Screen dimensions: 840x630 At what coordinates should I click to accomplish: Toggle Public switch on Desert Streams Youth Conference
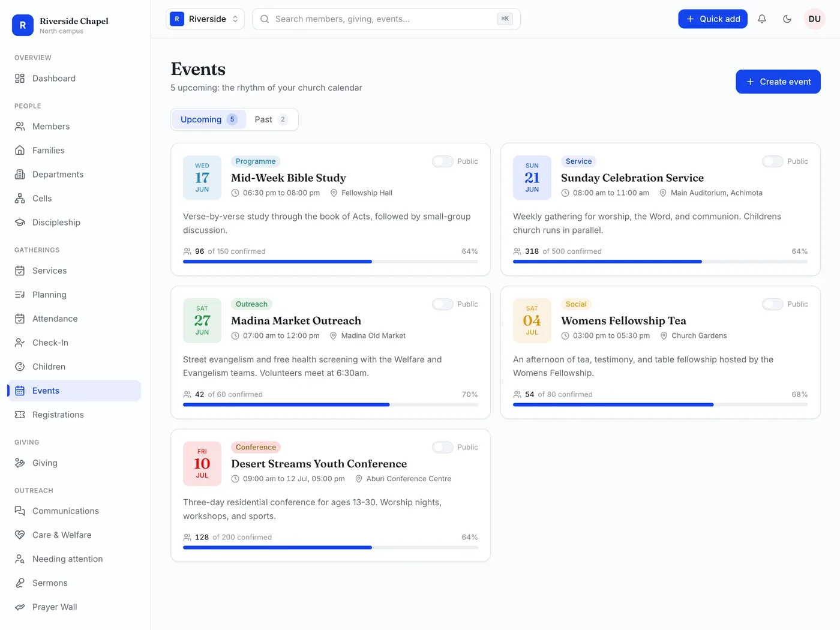click(443, 448)
